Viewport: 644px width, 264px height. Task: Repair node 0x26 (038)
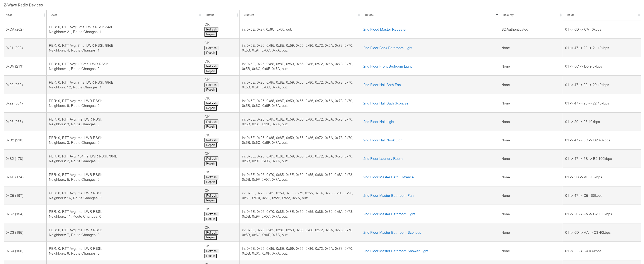coord(210,127)
